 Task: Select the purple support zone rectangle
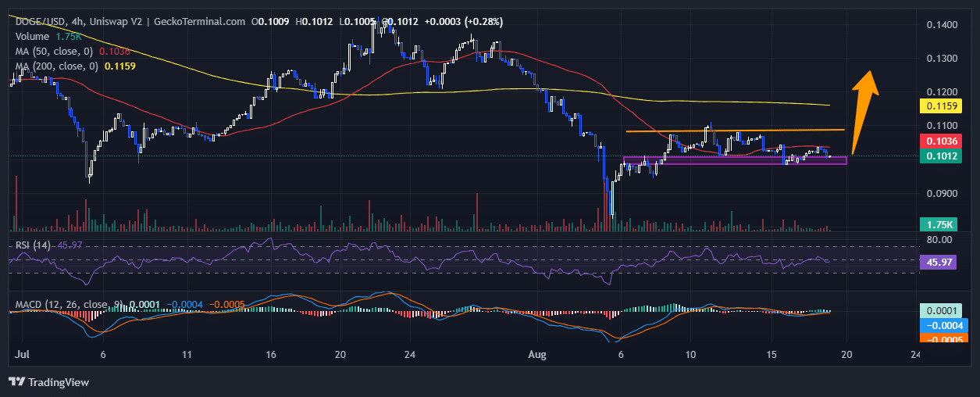coord(734,160)
